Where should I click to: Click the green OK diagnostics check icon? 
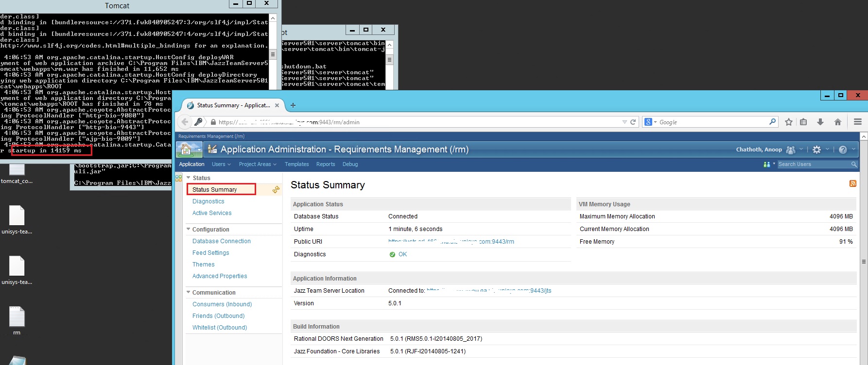click(x=392, y=254)
